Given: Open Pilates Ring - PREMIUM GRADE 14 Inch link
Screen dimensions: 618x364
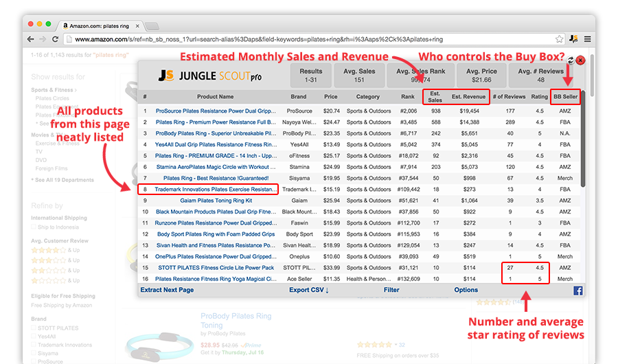Looking at the screenshot, I should pyautogui.click(x=216, y=156).
